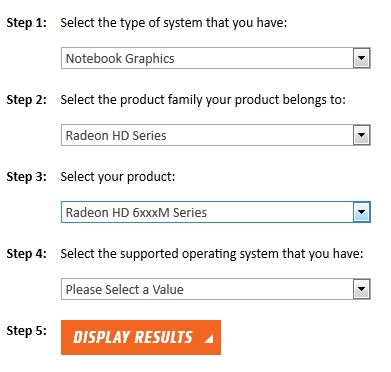Click the 'Step 4:' label
This screenshot has height=372, width=391.
27,254
